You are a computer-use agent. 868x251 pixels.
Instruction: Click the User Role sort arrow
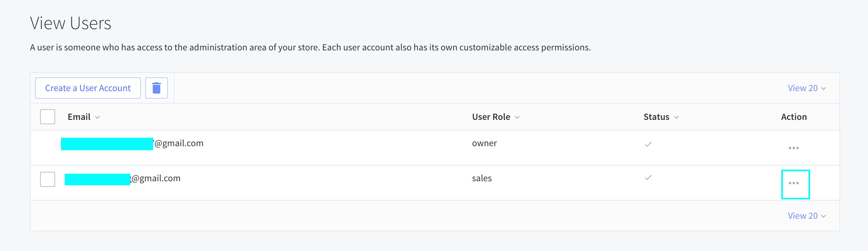pos(517,117)
